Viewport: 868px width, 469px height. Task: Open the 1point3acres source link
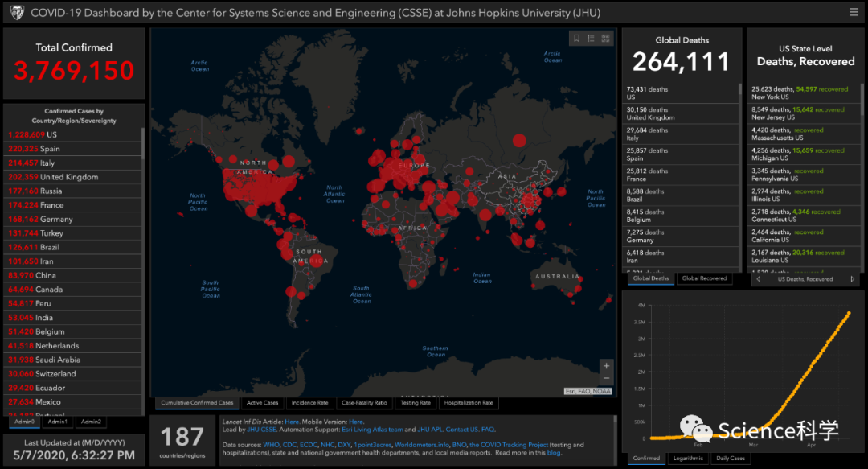click(x=373, y=445)
